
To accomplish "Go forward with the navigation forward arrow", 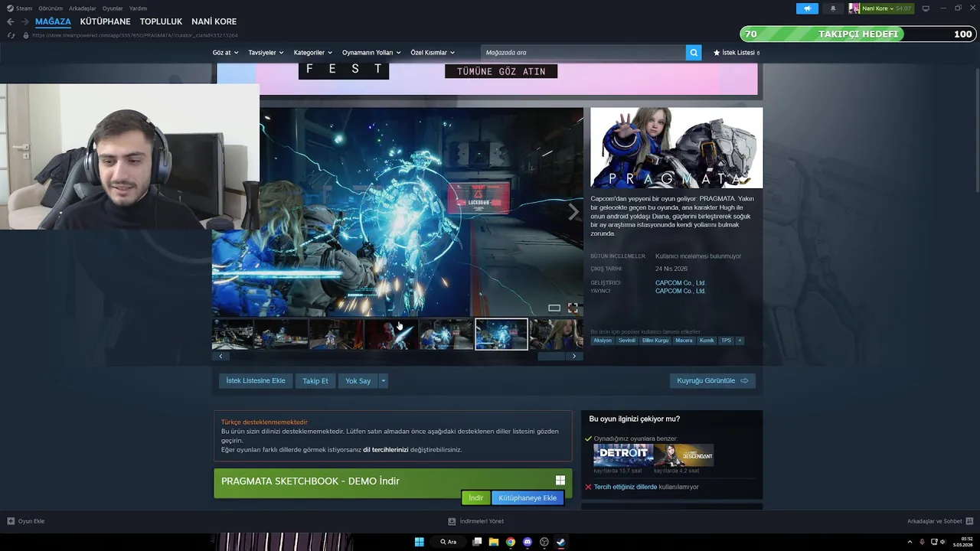I will [24, 21].
